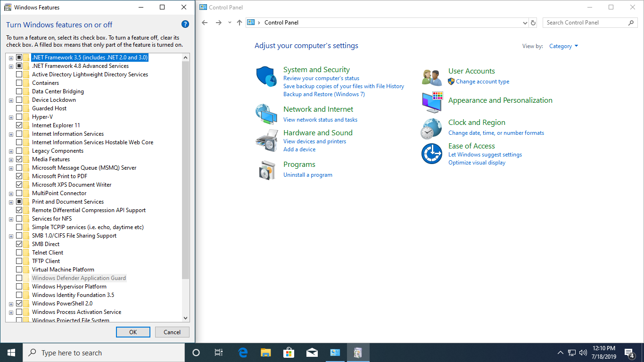Expand the Hyper-V feature tree
Image resolution: width=644 pixels, height=362 pixels.
coord(11,117)
